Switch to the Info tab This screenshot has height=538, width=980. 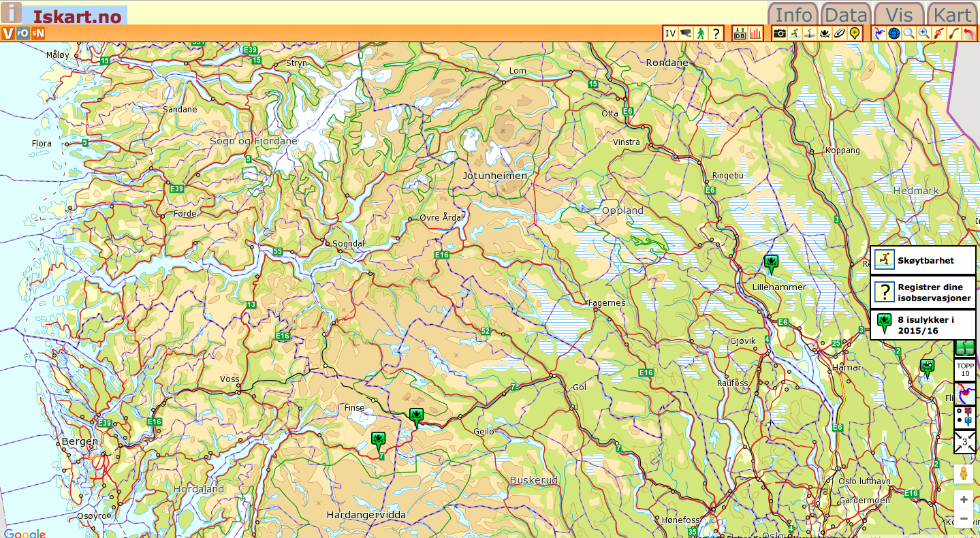tap(793, 14)
